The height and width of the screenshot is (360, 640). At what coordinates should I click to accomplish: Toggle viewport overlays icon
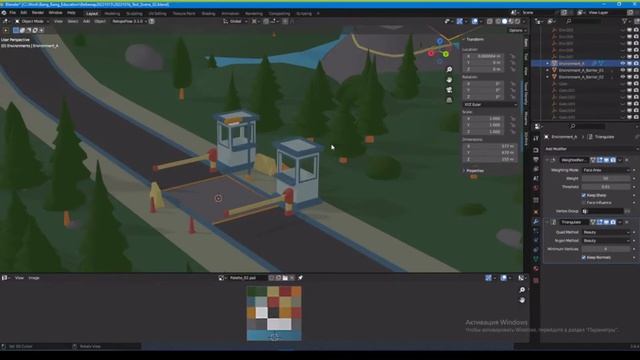474,21
